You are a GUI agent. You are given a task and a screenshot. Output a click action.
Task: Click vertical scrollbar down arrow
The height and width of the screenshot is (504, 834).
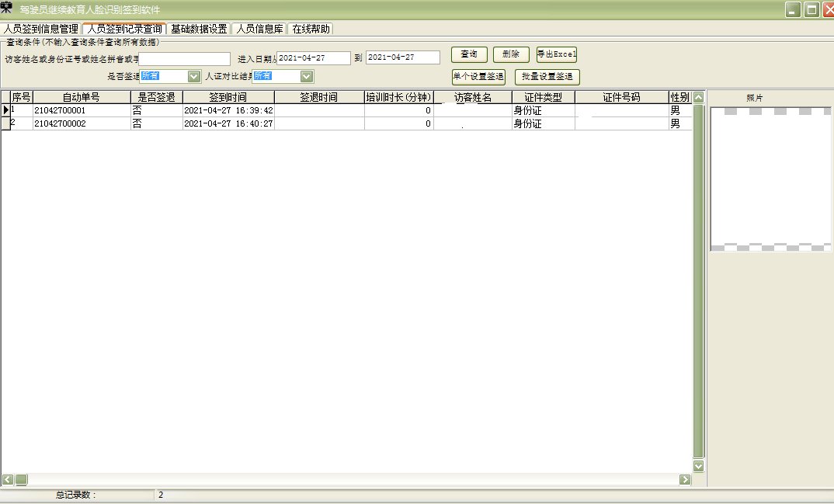(x=698, y=466)
